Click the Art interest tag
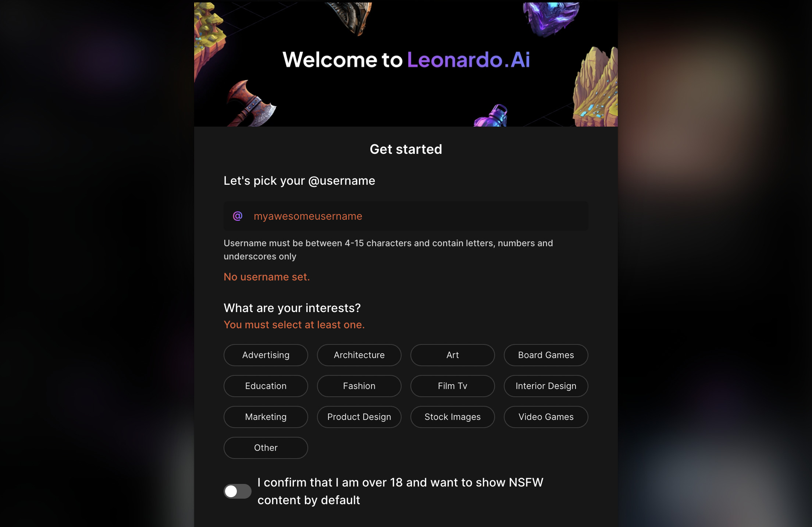The image size is (812, 527). coord(453,355)
